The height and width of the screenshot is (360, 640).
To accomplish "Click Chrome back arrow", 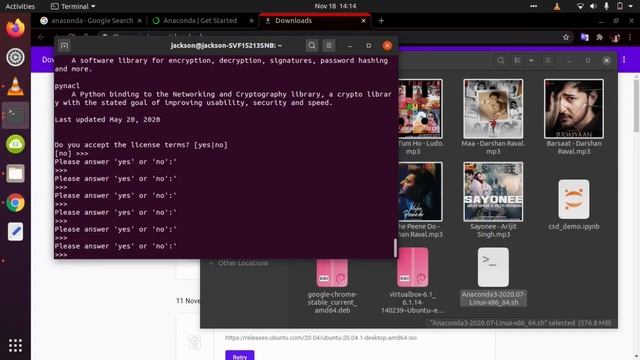I will 41,37.
